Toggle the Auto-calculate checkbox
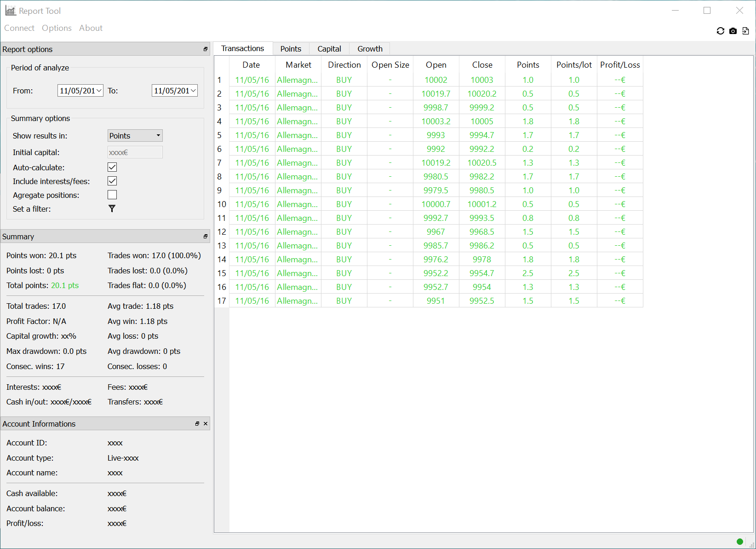This screenshot has width=756, height=549. [x=112, y=167]
